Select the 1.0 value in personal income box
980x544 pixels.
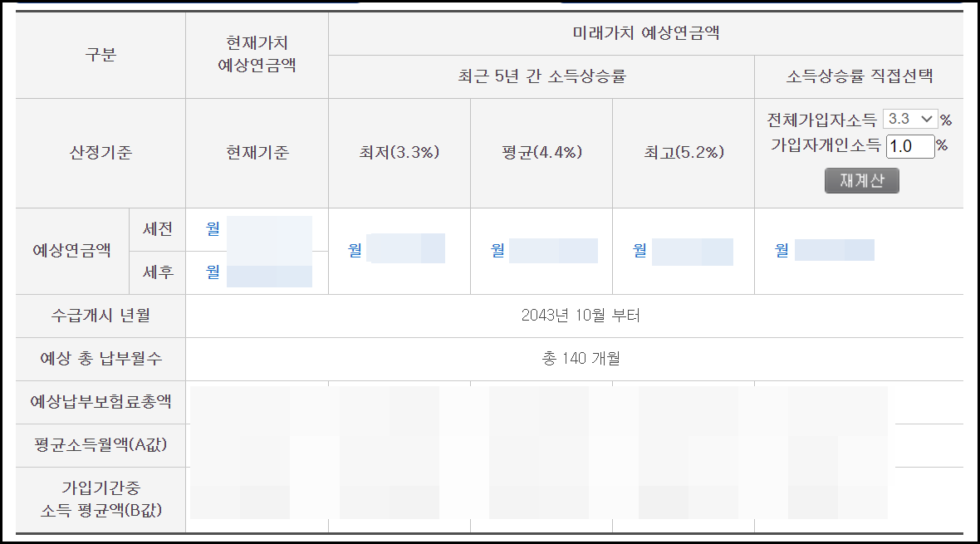pos(910,145)
